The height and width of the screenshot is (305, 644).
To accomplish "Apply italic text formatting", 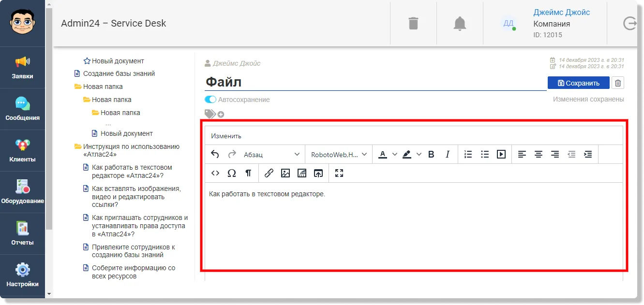I will pos(448,154).
